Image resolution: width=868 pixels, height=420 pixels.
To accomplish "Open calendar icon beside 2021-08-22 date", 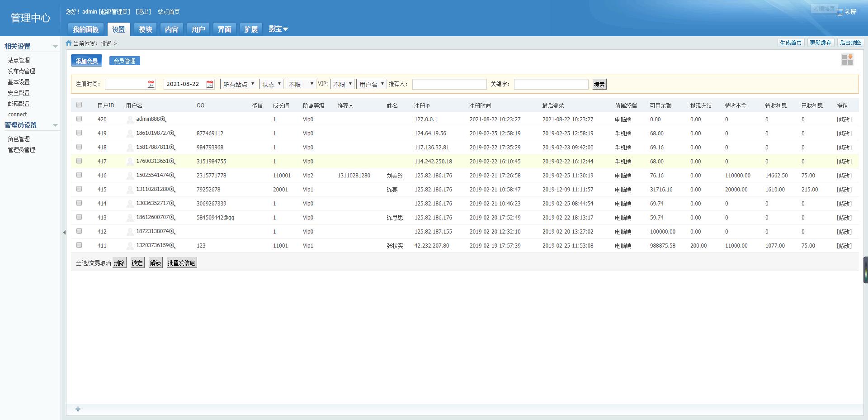I will pyautogui.click(x=210, y=84).
